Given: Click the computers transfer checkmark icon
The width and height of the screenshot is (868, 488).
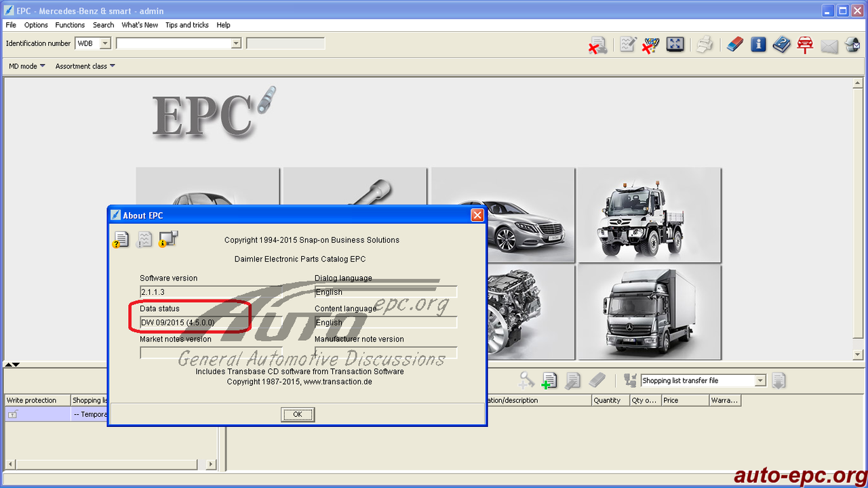Looking at the screenshot, I should (630, 380).
